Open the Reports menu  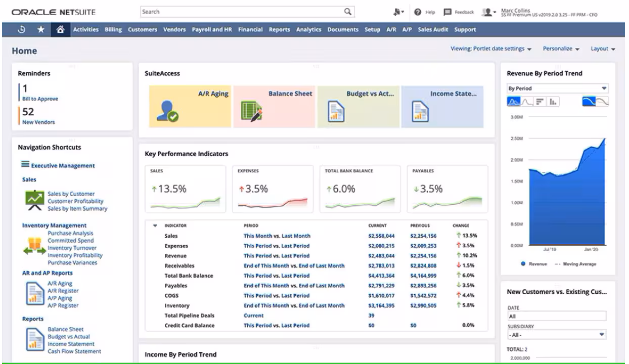pos(279,29)
